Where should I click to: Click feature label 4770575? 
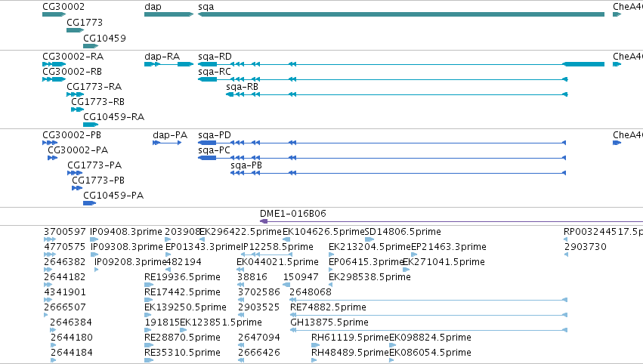[x=65, y=247]
